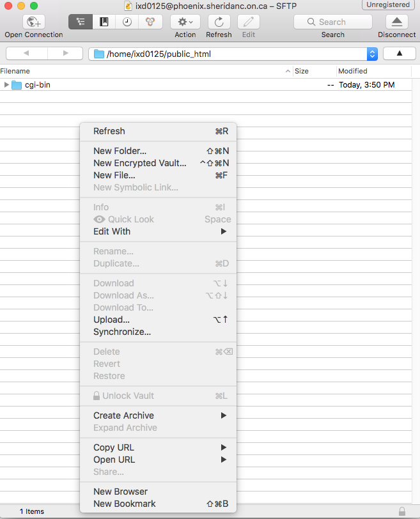Choose Upload... in the context menu
This screenshot has width=420, height=519.
coord(111,320)
